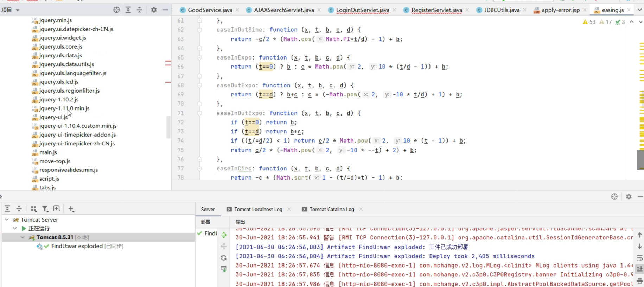Click the undeploy arrow icon below deploy all
Image resolution: width=644 pixels, height=287 pixels.
coord(224,246)
